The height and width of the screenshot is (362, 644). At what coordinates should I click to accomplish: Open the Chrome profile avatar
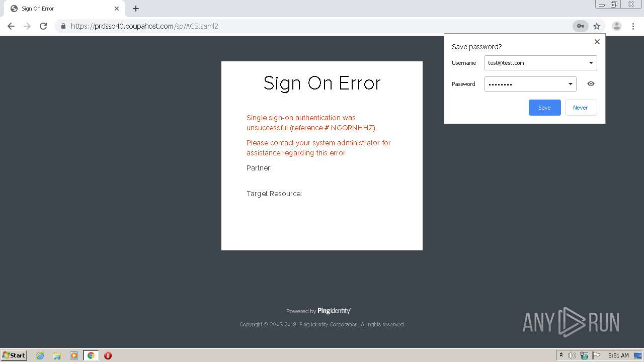click(617, 26)
